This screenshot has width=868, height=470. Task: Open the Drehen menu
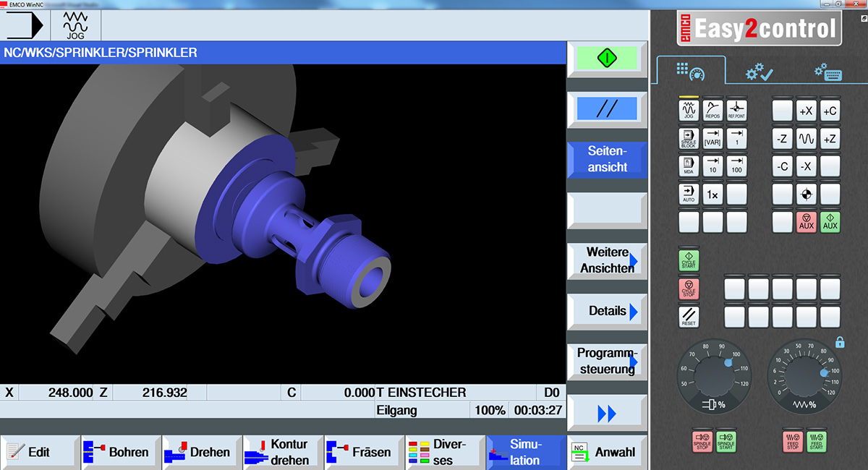202,453
